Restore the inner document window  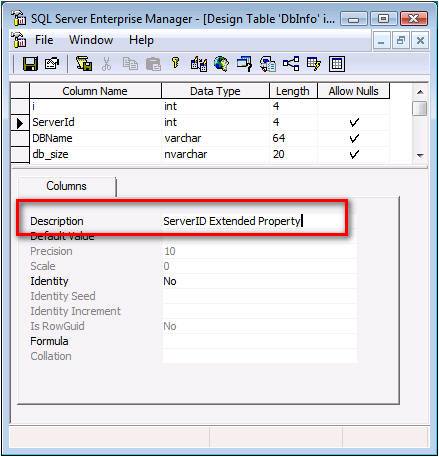point(401,41)
